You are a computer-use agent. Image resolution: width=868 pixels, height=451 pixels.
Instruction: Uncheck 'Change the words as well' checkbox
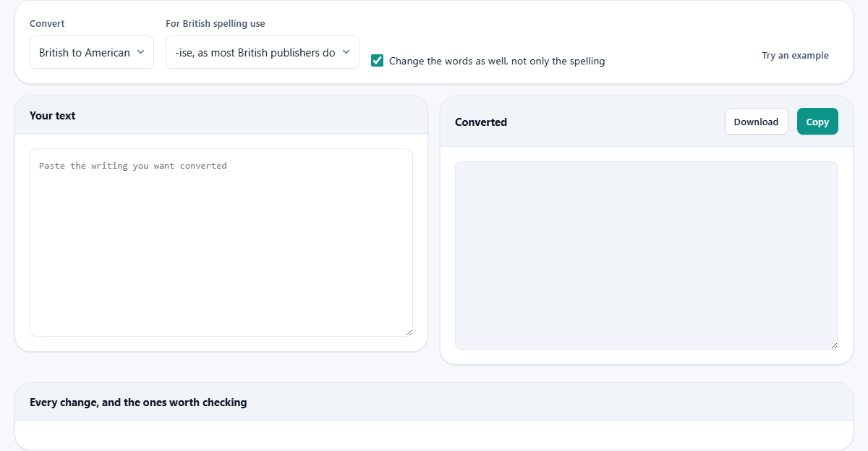click(x=377, y=61)
